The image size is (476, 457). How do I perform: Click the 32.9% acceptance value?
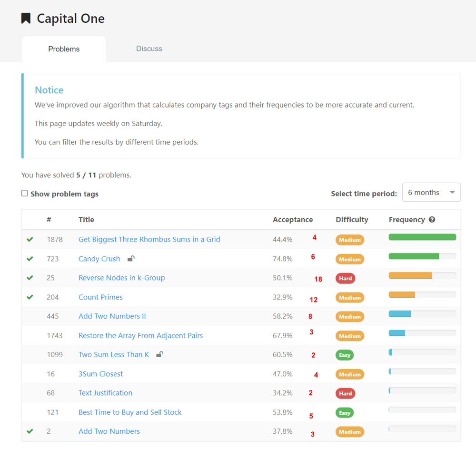(282, 297)
